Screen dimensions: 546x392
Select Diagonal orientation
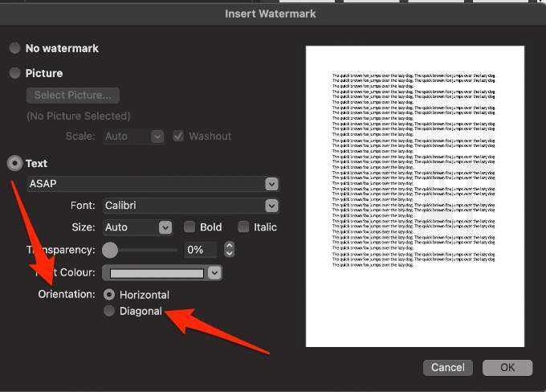[109, 312]
